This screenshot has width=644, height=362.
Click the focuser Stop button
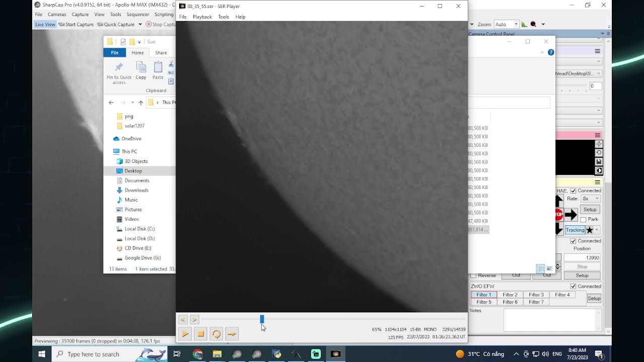(582, 266)
